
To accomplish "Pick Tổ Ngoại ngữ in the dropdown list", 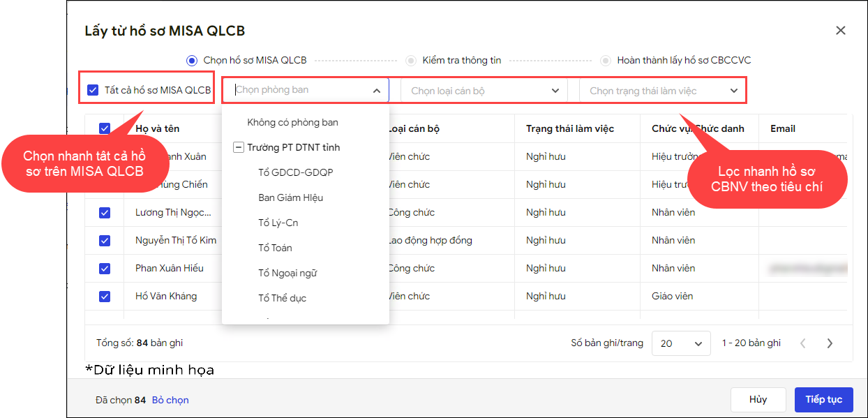I will (287, 273).
